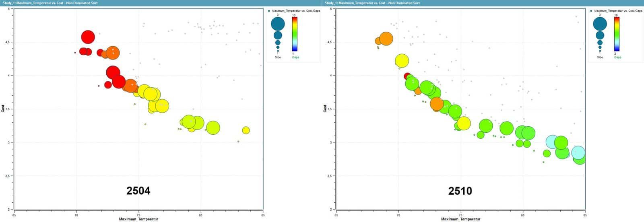Select the topmost large orange bubble in right plot
The width and height of the screenshot is (644, 222).
pos(386,39)
